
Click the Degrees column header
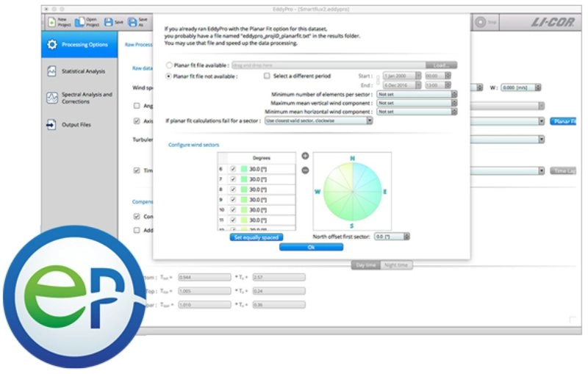(262, 158)
